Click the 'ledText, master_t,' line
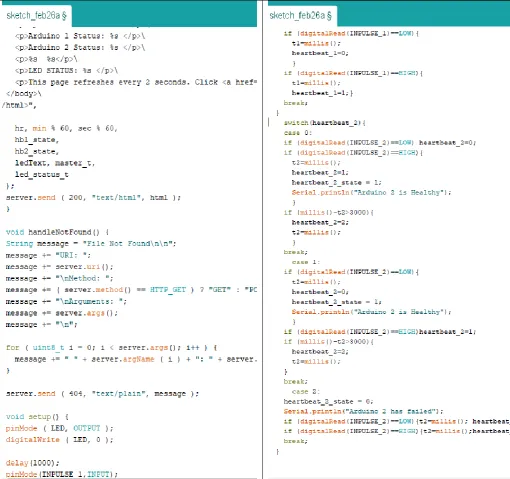Screen dimensions: 510x479 coord(55,163)
